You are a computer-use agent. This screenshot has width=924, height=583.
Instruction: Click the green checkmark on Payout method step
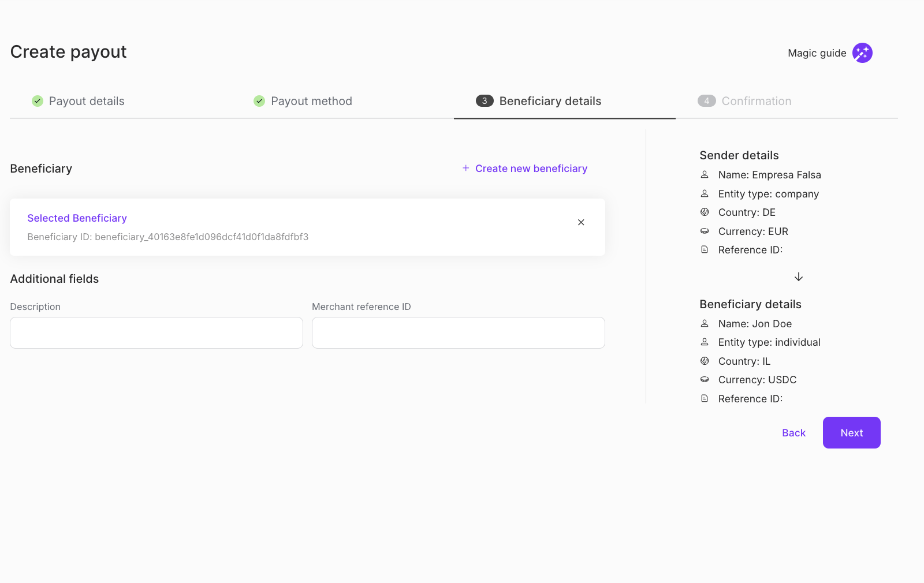259,100
